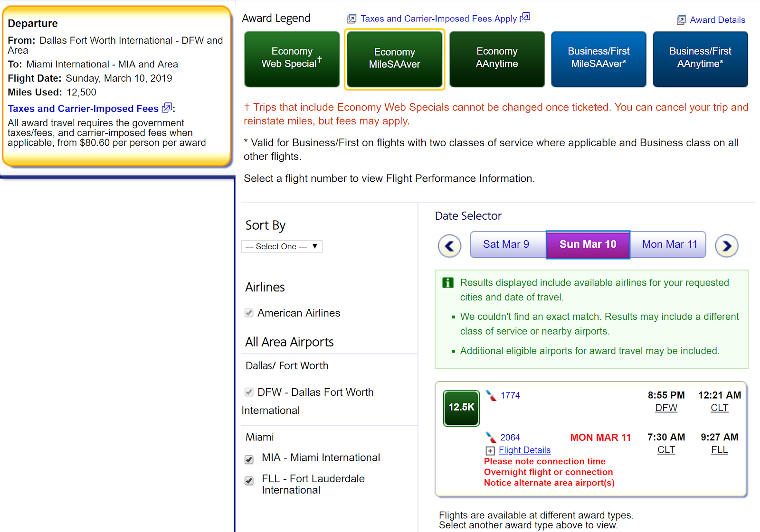Toggle American Airlines checkbox
760x532 pixels.
(249, 313)
